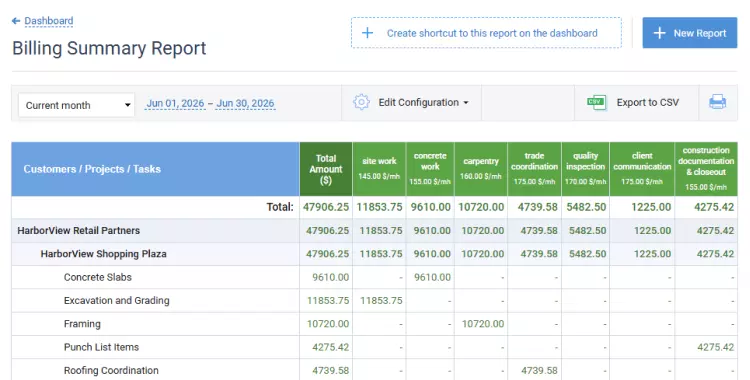Pick the end date Jun 30, 2026
750x380 pixels.
[x=245, y=103]
